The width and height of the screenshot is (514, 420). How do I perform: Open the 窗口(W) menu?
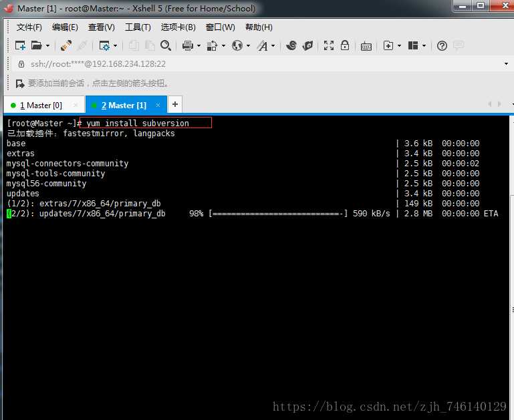[x=221, y=27]
